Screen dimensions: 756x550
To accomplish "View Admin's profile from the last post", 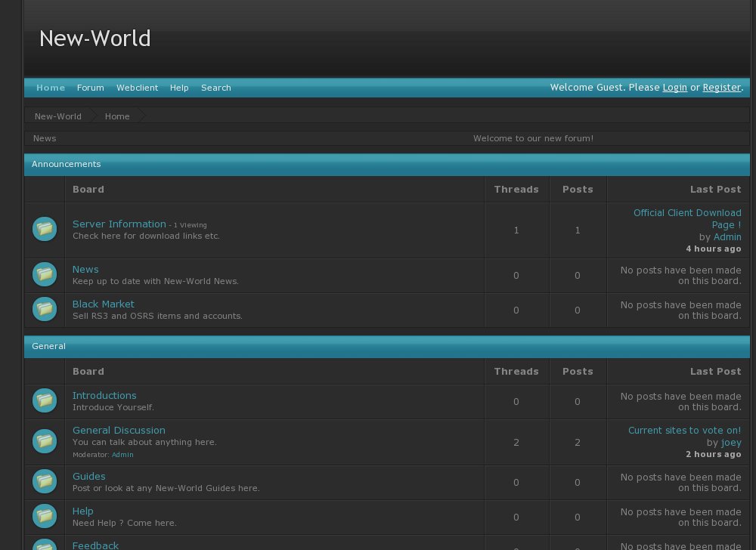I will click(727, 236).
